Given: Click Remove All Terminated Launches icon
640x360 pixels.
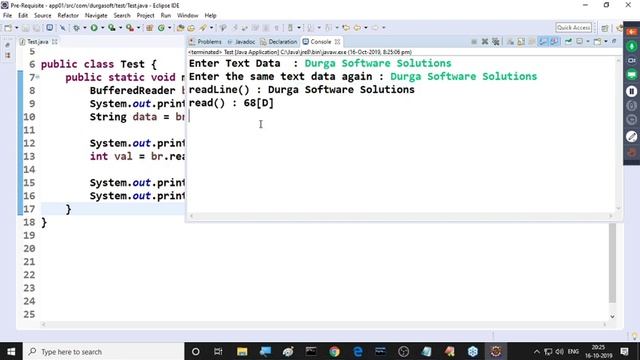Looking at the screenshot, I should click(496, 42).
